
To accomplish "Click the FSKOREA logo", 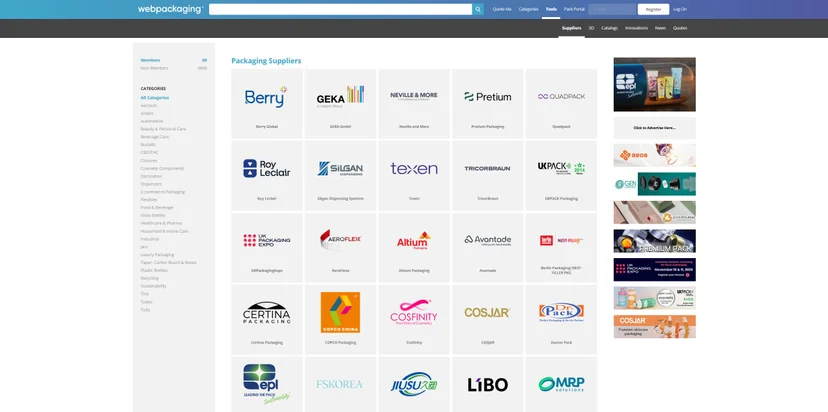I will tap(340, 384).
